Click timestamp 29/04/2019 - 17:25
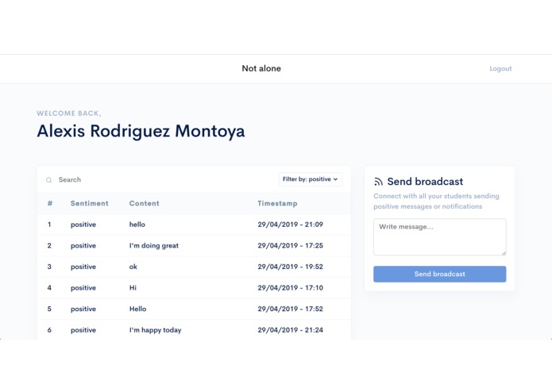 point(291,245)
